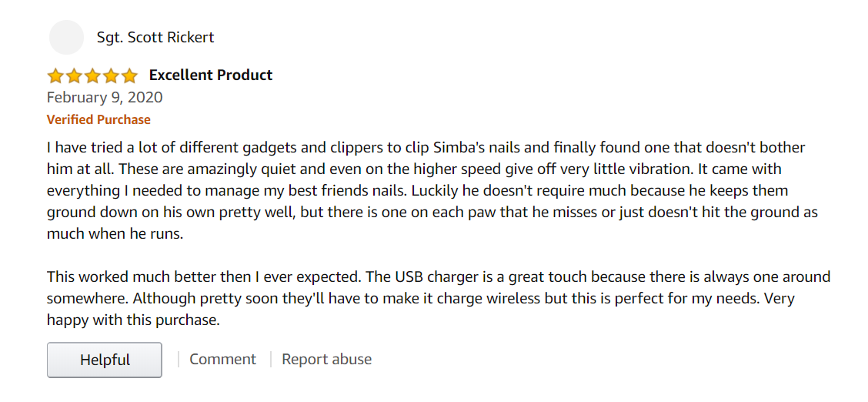The height and width of the screenshot is (402, 868).
Task: Select the third (middle) rating star
Action: click(x=92, y=75)
